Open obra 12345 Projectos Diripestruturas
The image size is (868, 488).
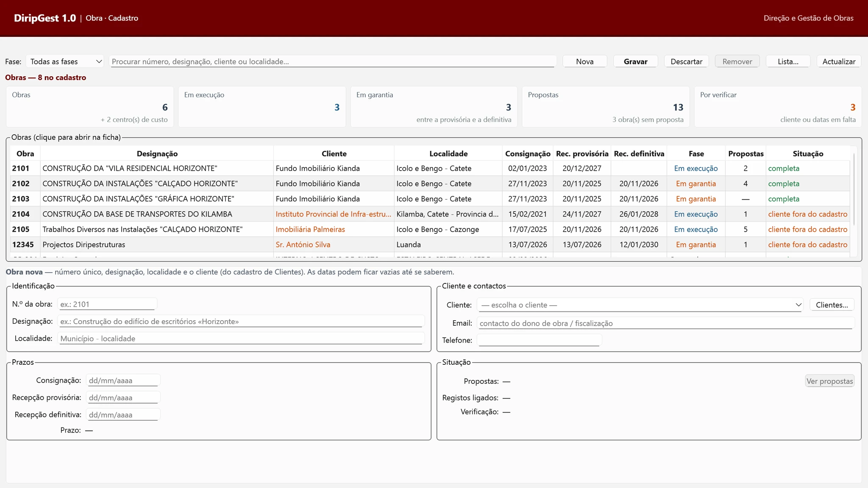tap(430, 244)
